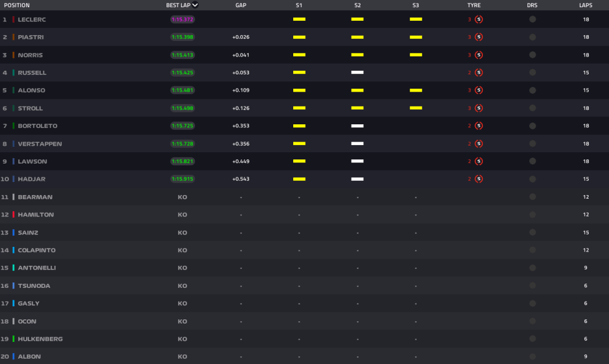
Task: Click Hadjar's 1:15.915 lap time badge
Action: [183, 179]
